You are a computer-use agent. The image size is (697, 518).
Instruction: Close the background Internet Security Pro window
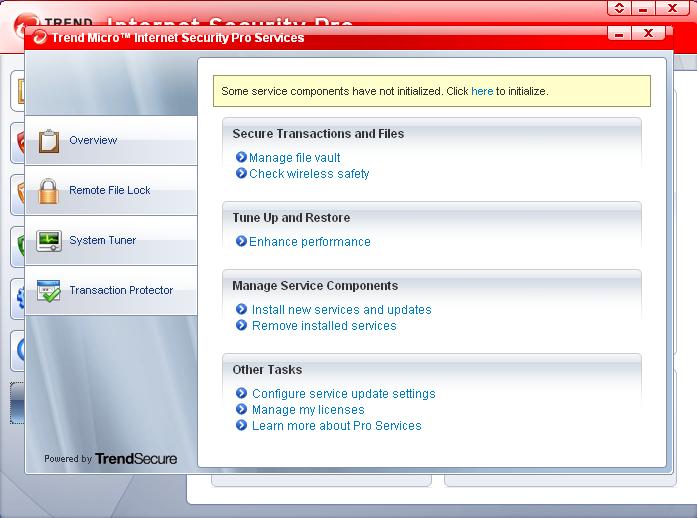coord(673,8)
